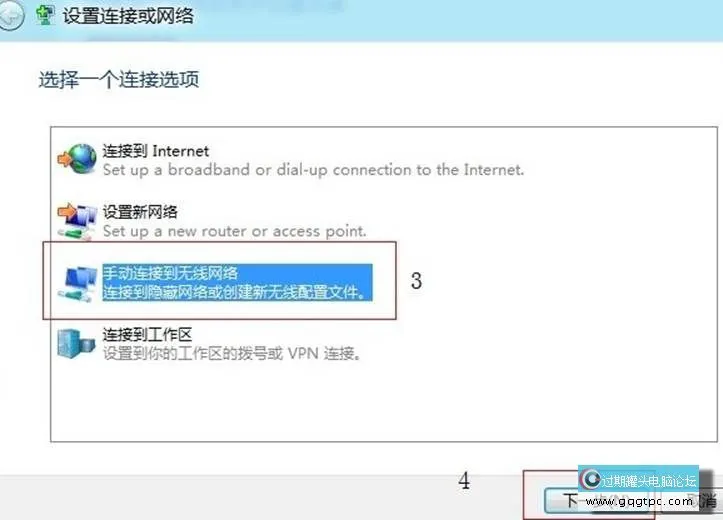
Task: Click the 工作区 拨号或 VPN 连接 description
Action: coord(232,354)
